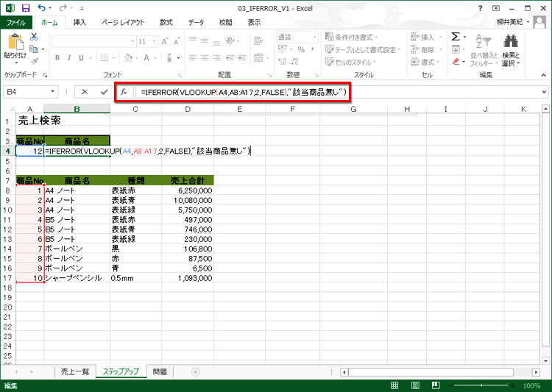Open the font name dropdown
Screen dimensions: 552x392
coord(132,41)
